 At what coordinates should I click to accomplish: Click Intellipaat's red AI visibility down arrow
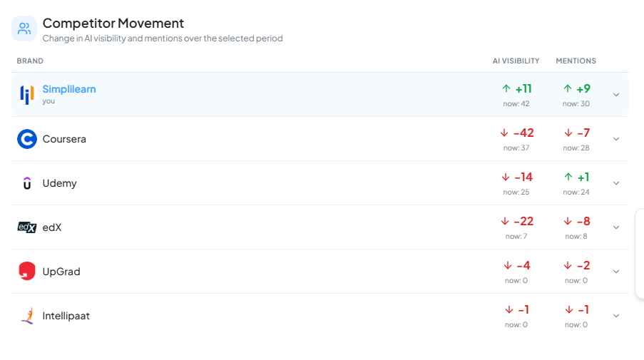tap(509, 309)
